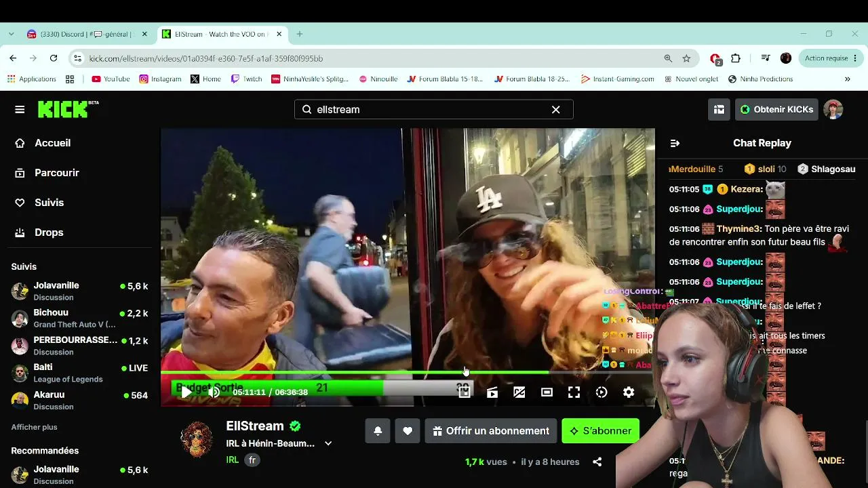The image size is (868, 488).
Task: Enter fullscreen video mode
Action: tap(574, 392)
